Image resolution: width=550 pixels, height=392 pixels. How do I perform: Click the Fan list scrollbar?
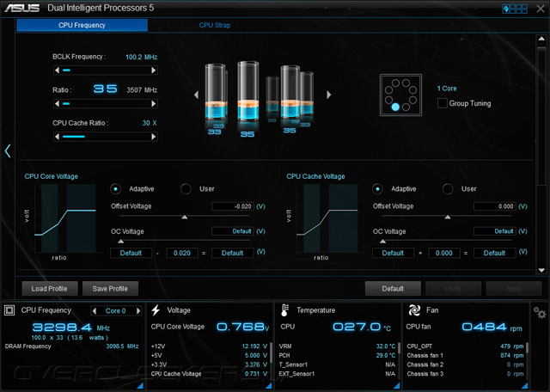pos(527,361)
